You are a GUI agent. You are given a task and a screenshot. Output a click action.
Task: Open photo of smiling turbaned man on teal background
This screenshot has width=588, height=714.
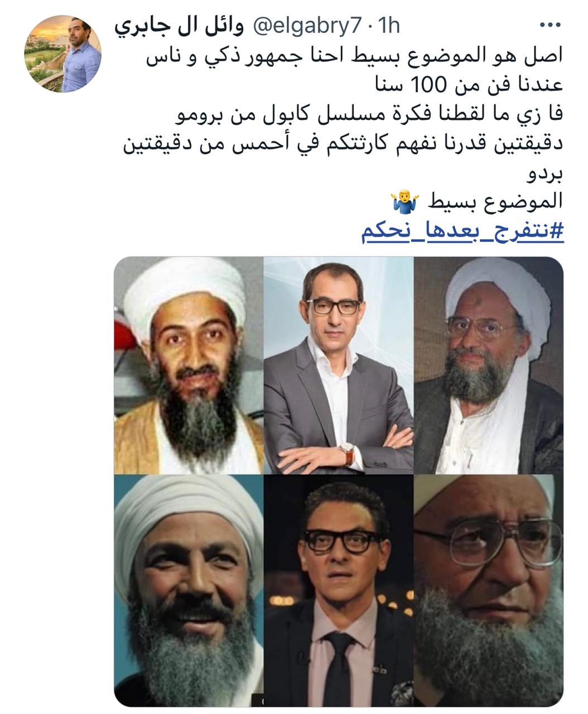click(x=189, y=591)
